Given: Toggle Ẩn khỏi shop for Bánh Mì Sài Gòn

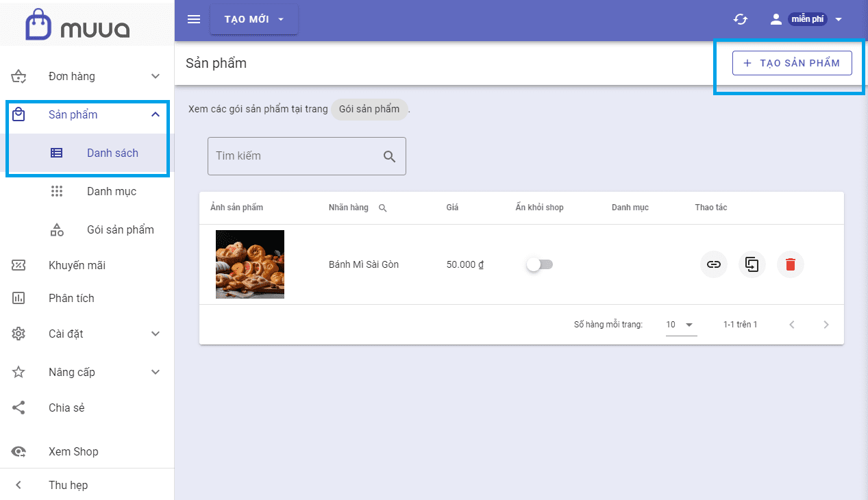Looking at the screenshot, I should tap(539, 264).
